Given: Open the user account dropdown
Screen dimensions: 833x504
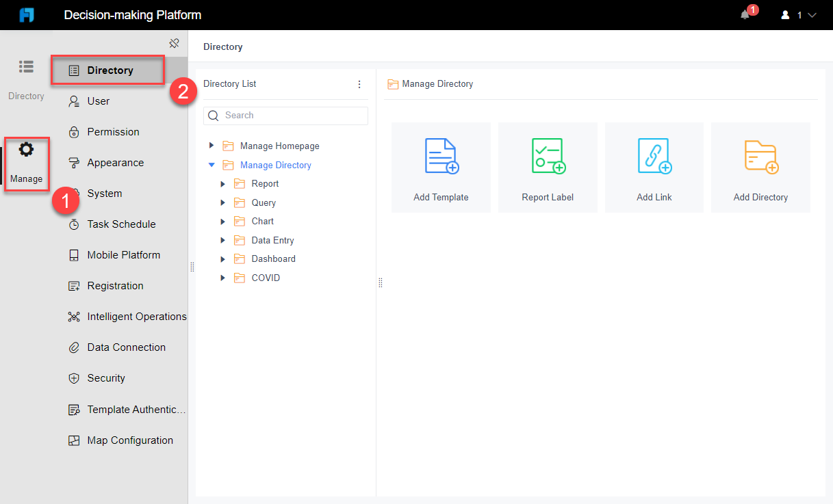Looking at the screenshot, I should 798,15.
